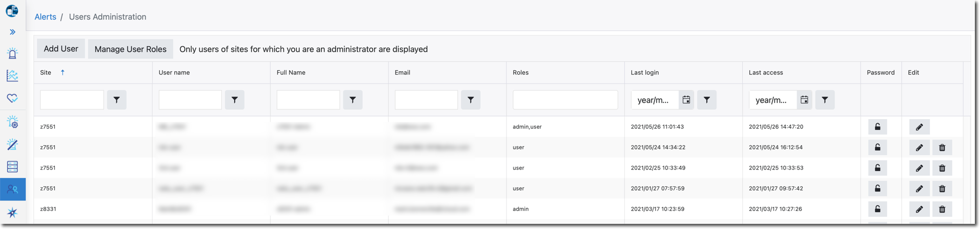Open the line chart analytics sidebar icon

click(x=13, y=76)
